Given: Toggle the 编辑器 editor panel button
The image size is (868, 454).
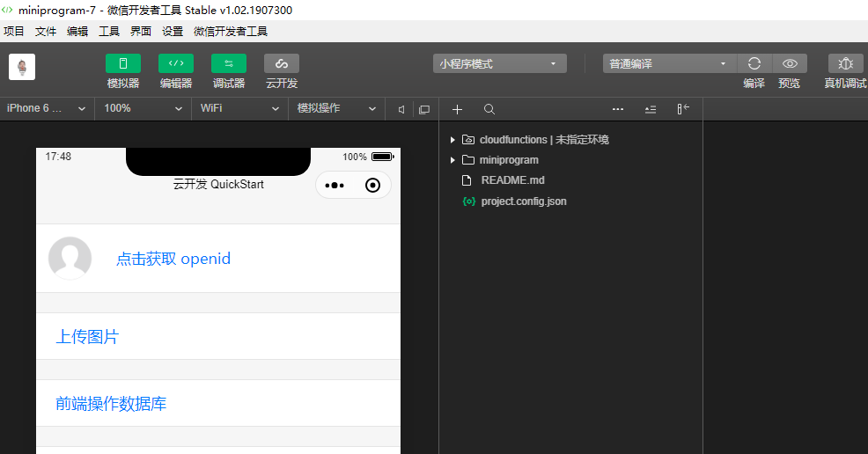Looking at the screenshot, I should point(176,63).
